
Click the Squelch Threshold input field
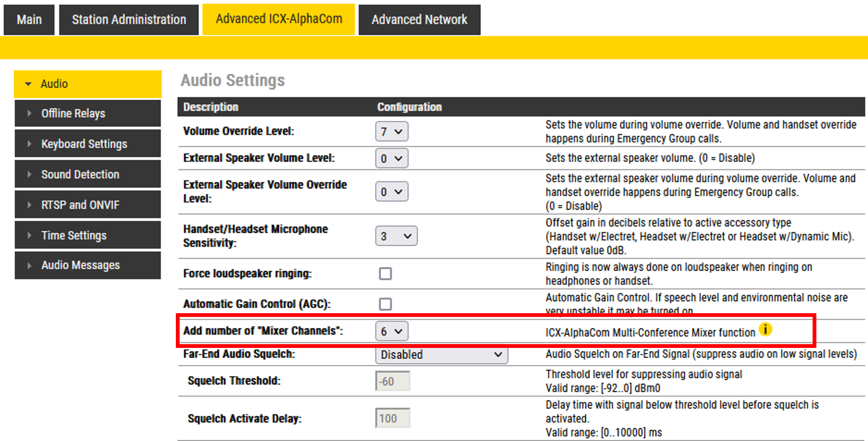click(393, 381)
